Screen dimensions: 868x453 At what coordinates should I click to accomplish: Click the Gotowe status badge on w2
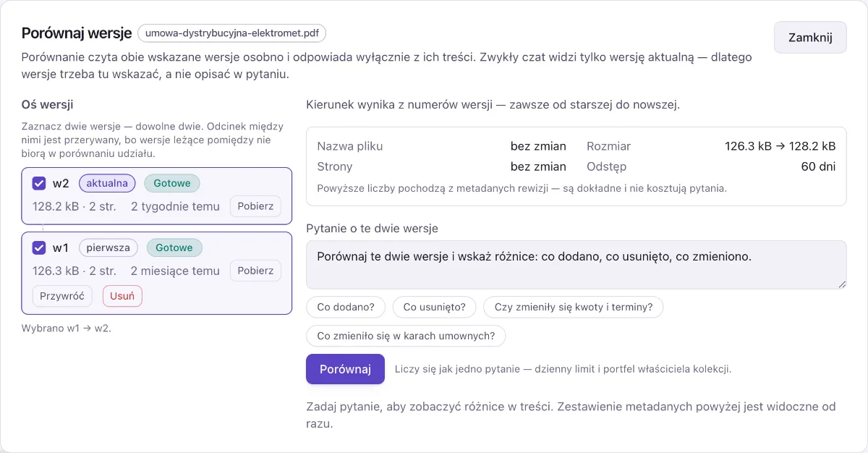tap(172, 183)
